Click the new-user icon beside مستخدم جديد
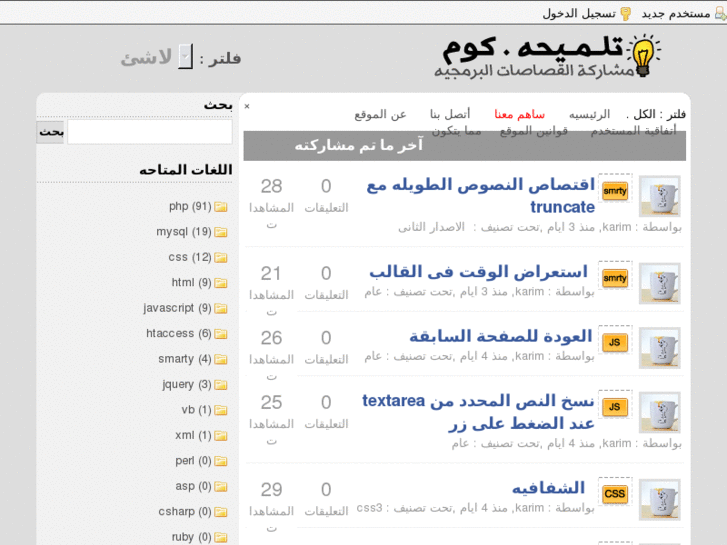This screenshot has height=545, width=727. 721,13
